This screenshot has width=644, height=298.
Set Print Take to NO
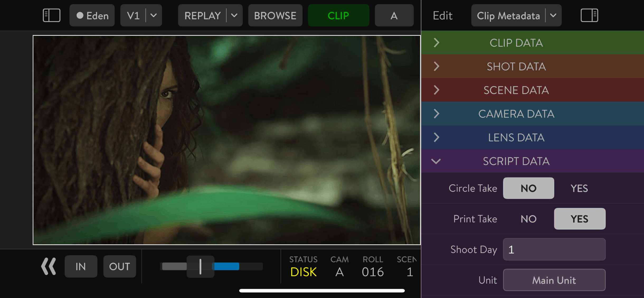point(528,219)
